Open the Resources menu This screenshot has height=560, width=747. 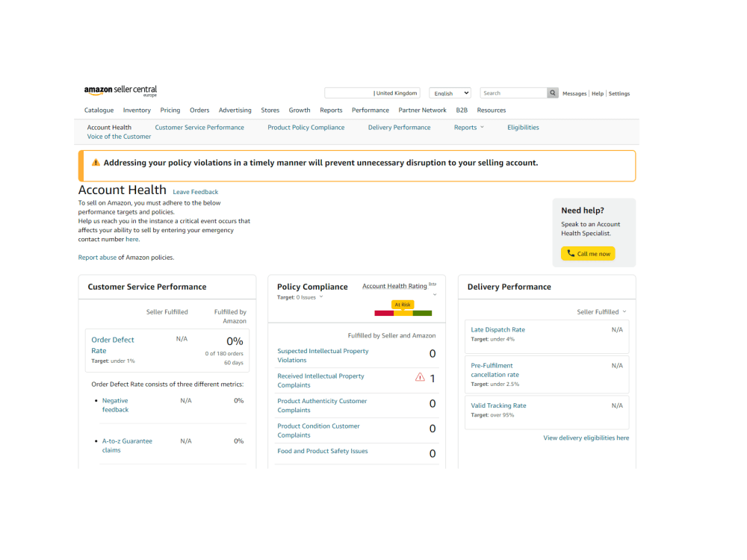[492, 110]
